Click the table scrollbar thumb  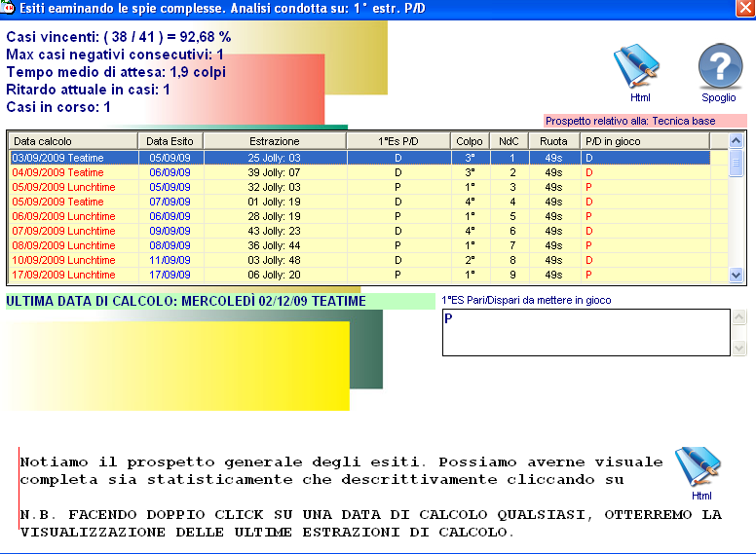click(736, 164)
